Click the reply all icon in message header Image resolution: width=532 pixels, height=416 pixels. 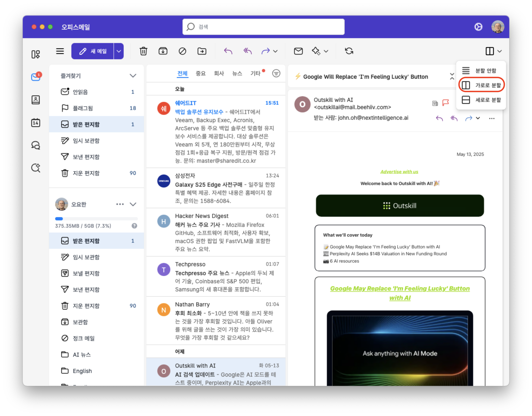pyautogui.click(x=454, y=119)
